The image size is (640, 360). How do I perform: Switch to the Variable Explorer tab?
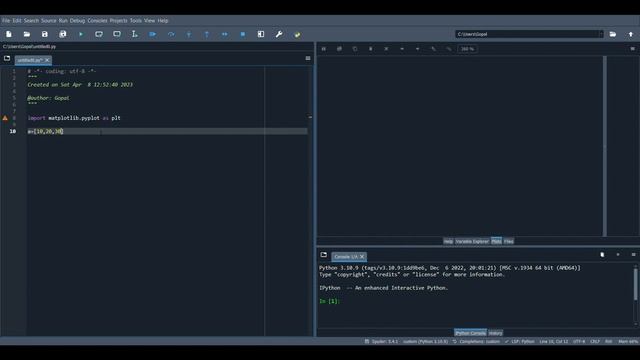472,241
